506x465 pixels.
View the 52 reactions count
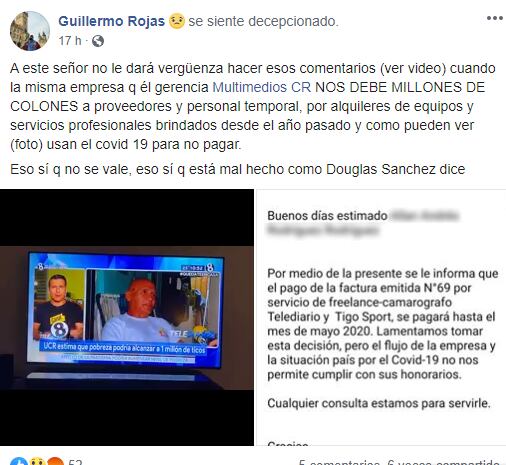tap(75, 462)
